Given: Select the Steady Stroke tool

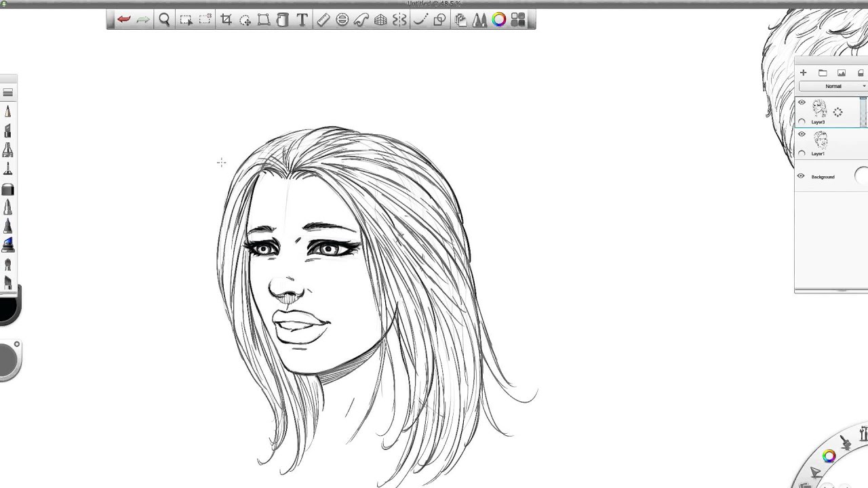Looking at the screenshot, I should [x=420, y=20].
